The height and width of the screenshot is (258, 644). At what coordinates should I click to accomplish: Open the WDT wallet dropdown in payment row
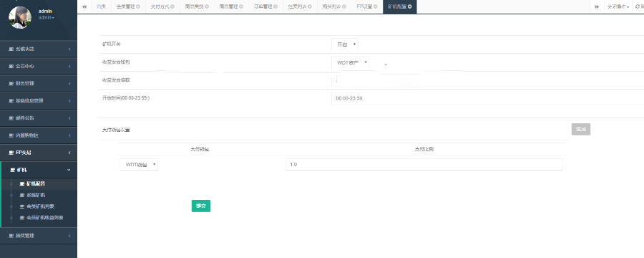pyautogui.click(x=139, y=165)
